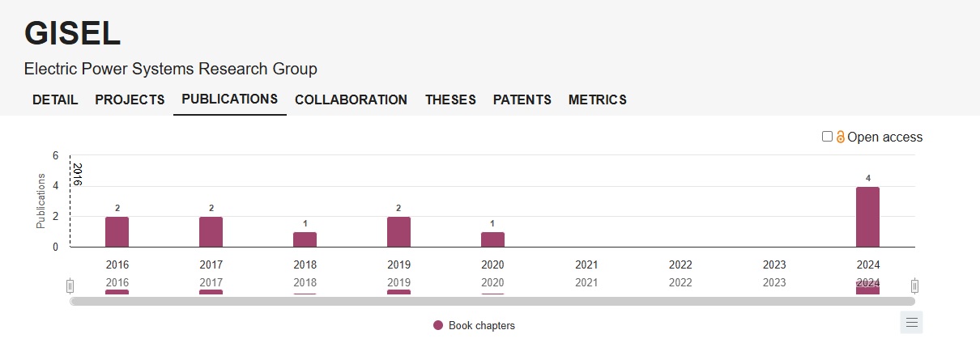Grab the left range selector handle
This screenshot has width=980, height=347.
tap(70, 286)
